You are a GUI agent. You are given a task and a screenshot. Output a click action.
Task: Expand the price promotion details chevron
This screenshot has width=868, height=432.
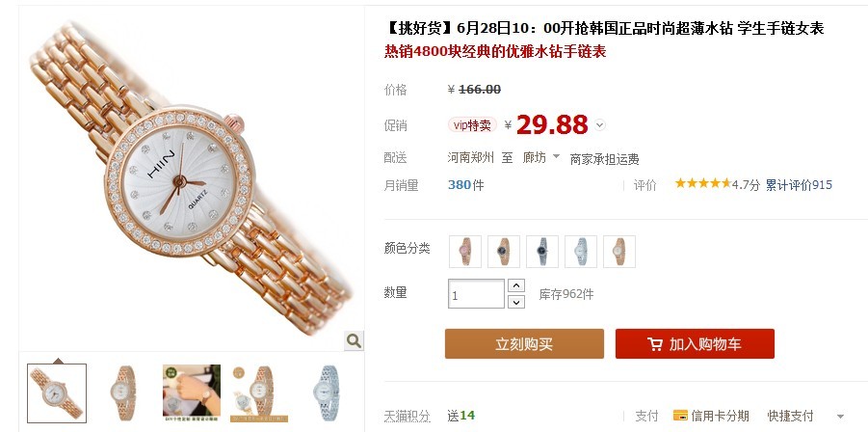point(600,125)
